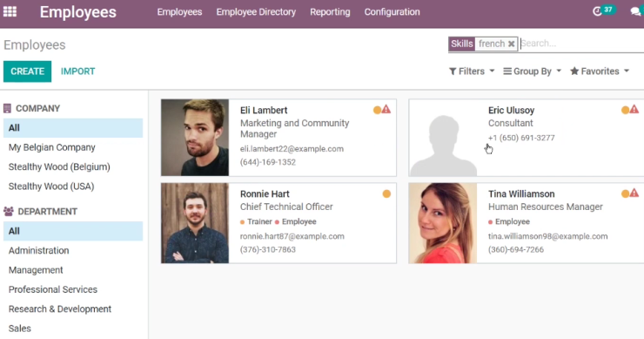Open the Reporting menu
644x339 pixels.
[x=330, y=12]
